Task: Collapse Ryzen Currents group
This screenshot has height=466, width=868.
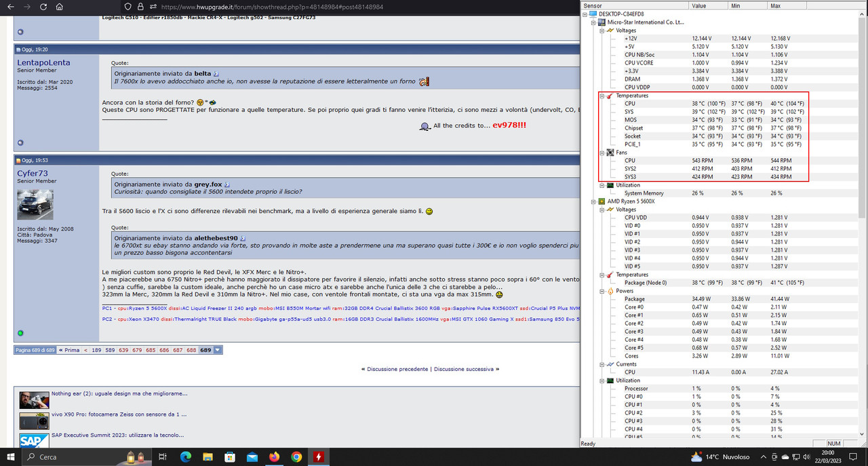Action: point(601,364)
